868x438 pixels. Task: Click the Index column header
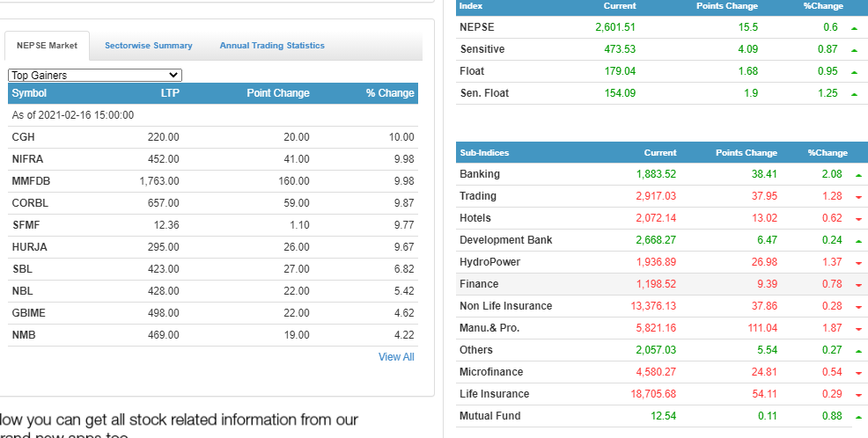pyautogui.click(x=471, y=5)
